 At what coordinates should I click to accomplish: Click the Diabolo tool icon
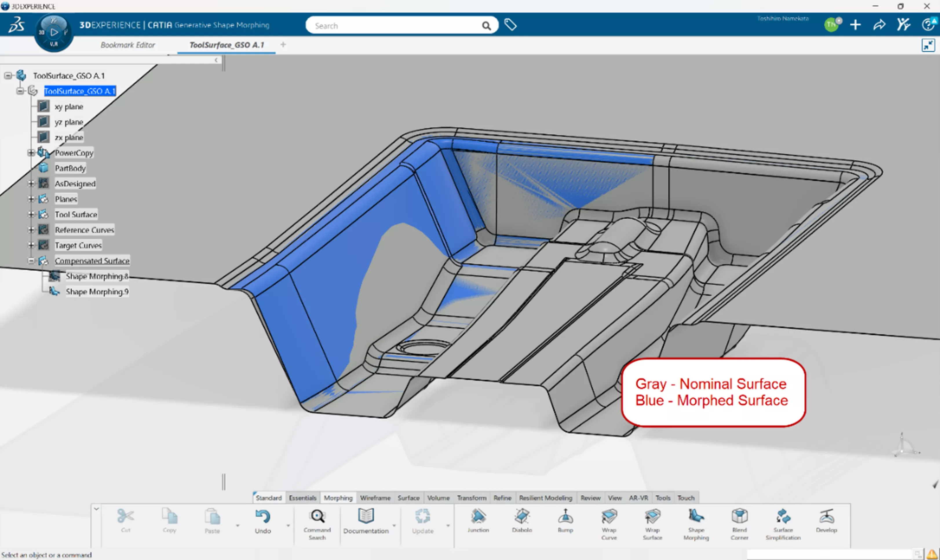point(522,517)
